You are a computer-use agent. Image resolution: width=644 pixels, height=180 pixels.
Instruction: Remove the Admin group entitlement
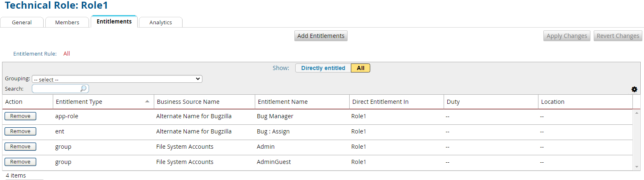(x=20, y=147)
